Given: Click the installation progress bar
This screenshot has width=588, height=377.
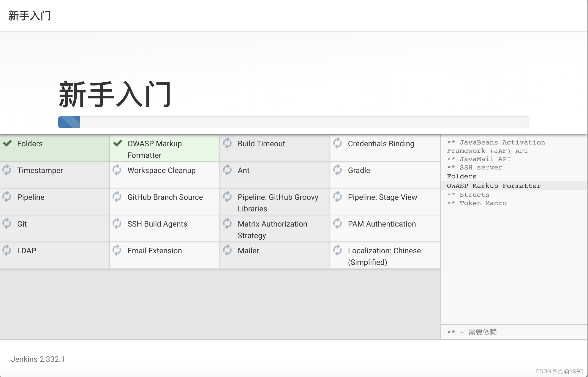Looking at the screenshot, I should (293, 122).
